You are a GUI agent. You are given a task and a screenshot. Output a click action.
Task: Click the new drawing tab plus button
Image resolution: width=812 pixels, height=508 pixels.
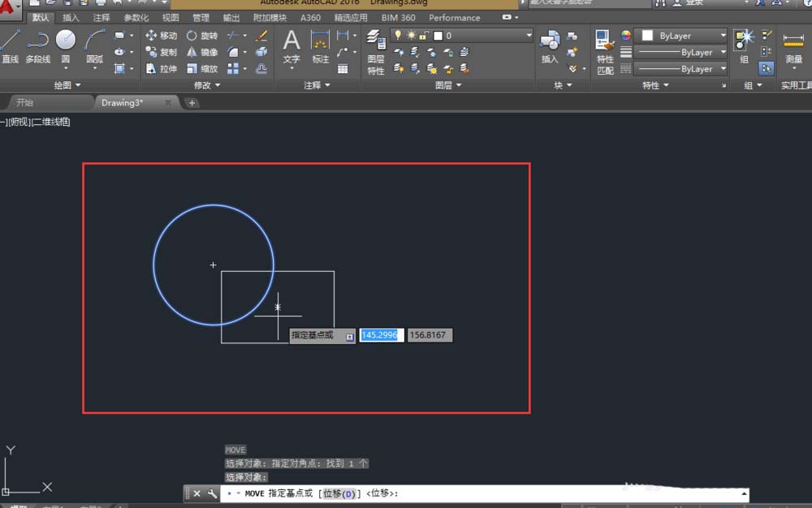[x=192, y=103]
